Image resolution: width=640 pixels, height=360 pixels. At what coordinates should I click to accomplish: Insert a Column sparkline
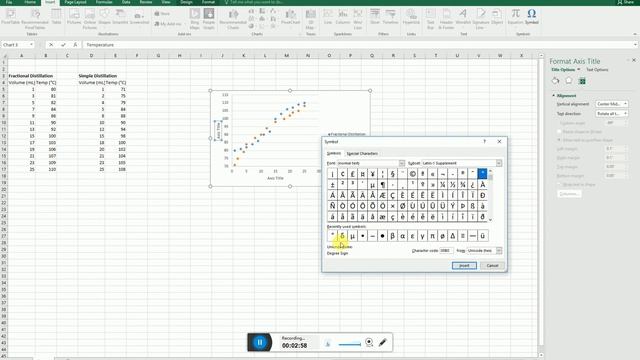tap(343, 15)
